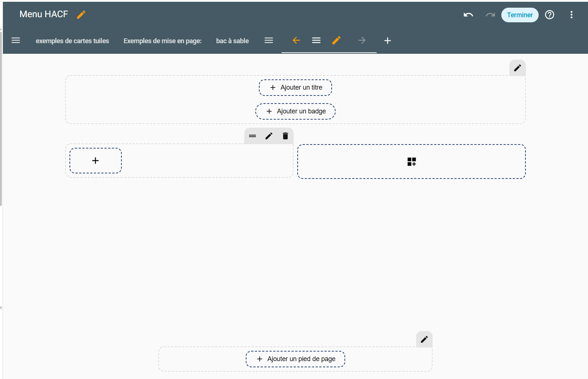Move current view right with arrow
588x379 pixels.
click(x=362, y=41)
